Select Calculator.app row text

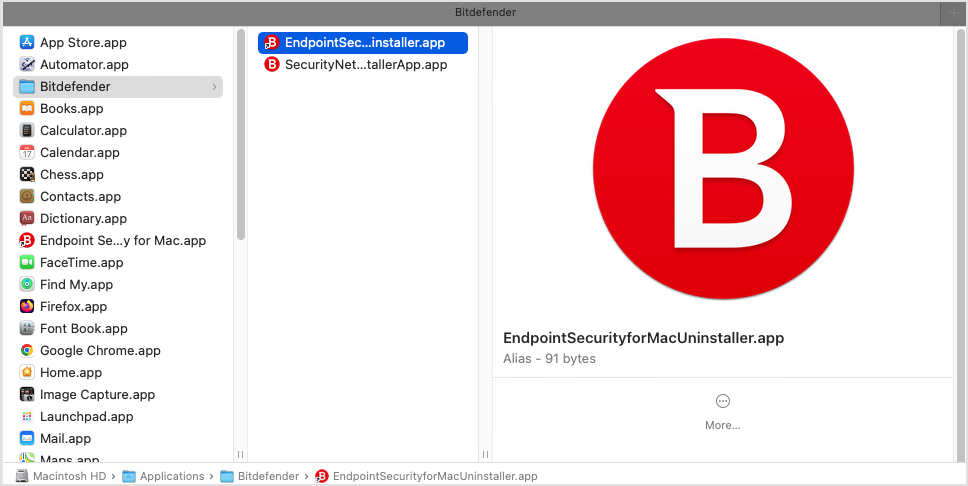coord(83,130)
